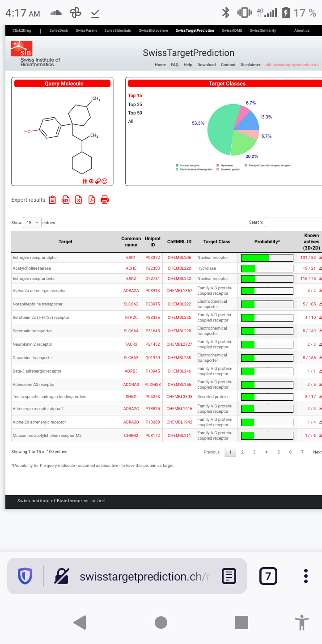The width and height of the screenshot is (322, 644).
Task: Click the SIB Swiss Institute of Bioinformatics logo
Action: tap(35, 54)
